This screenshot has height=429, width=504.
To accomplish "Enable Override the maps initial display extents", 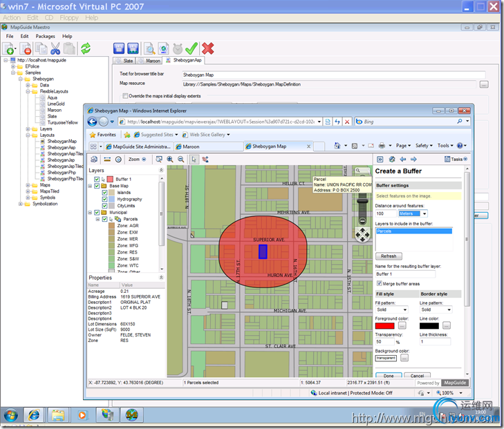I will 125,95.
